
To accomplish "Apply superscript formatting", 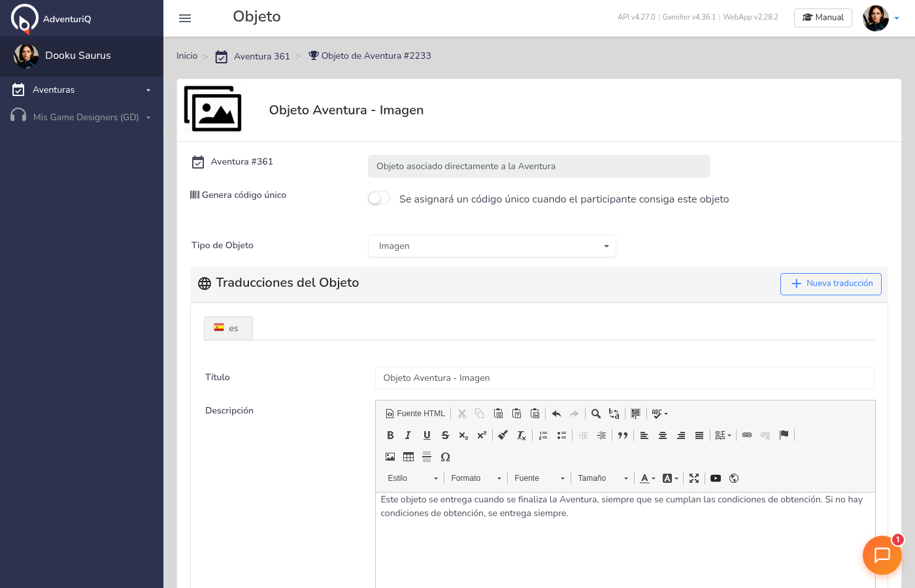I will [482, 435].
